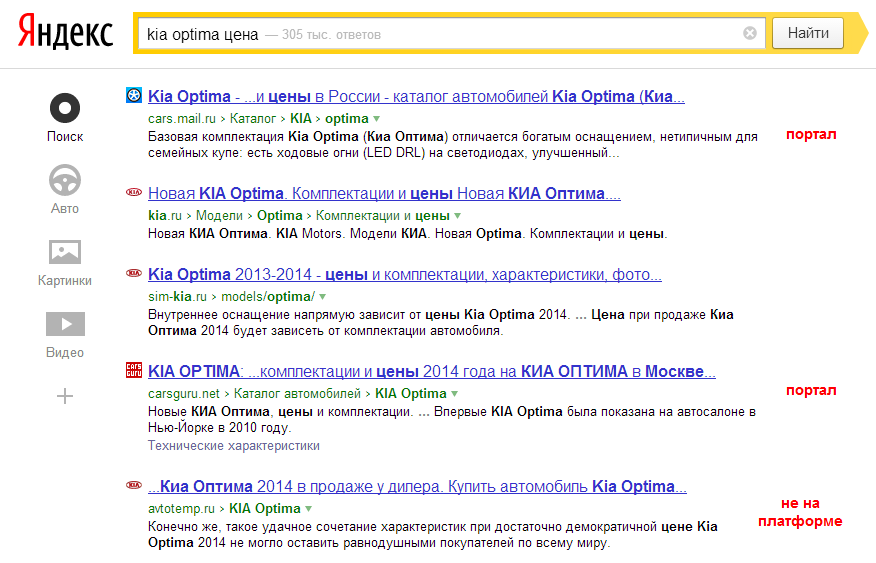Open the Авто steering wheel icon
This screenshot has height=563, width=876.
[x=65, y=180]
